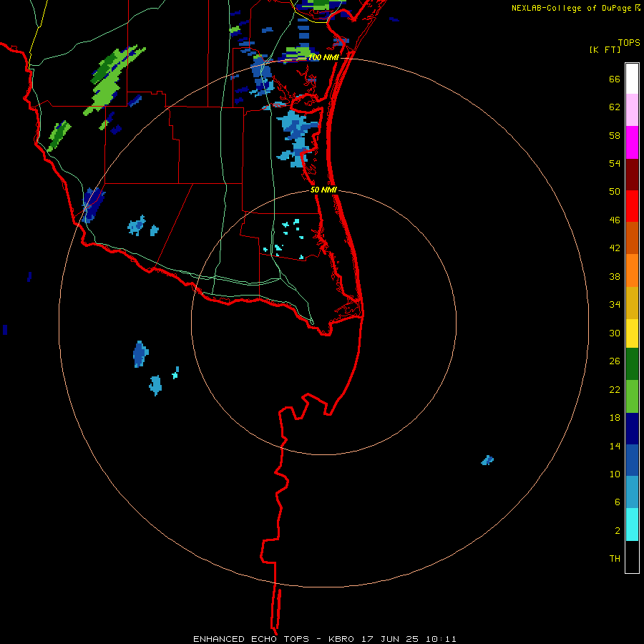644x644 pixels.
Task: Click the legend value 54
Action: [615, 163]
